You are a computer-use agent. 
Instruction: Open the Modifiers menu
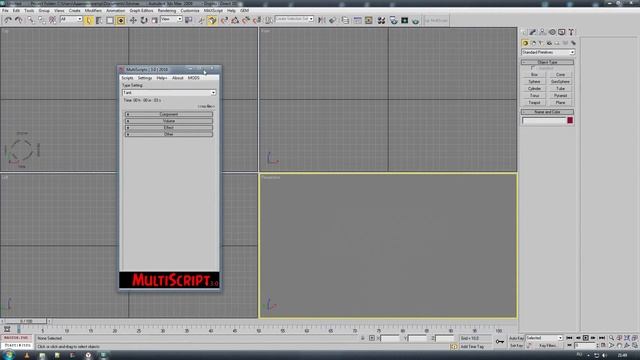93,11
